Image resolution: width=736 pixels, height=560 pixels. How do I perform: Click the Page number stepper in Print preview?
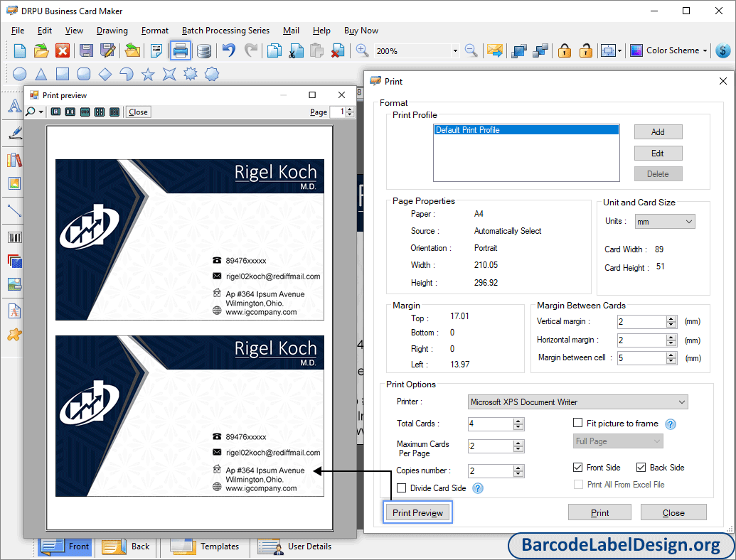(x=350, y=112)
